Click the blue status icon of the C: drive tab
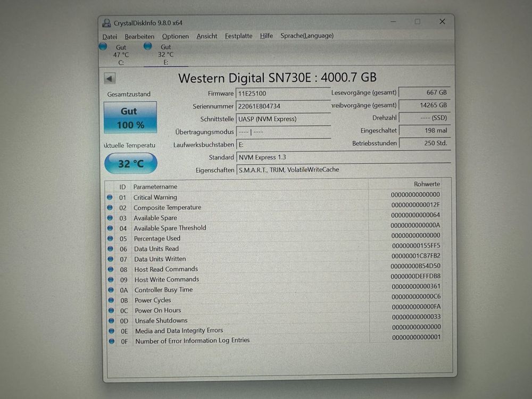 103,46
